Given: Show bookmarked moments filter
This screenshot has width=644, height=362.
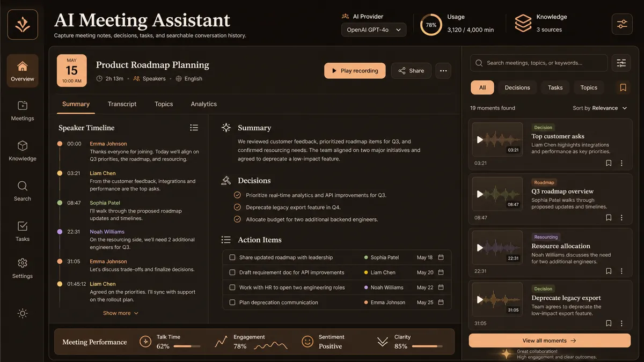Looking at the screenshot, I should pyautogui.click(x=623, y=87).
